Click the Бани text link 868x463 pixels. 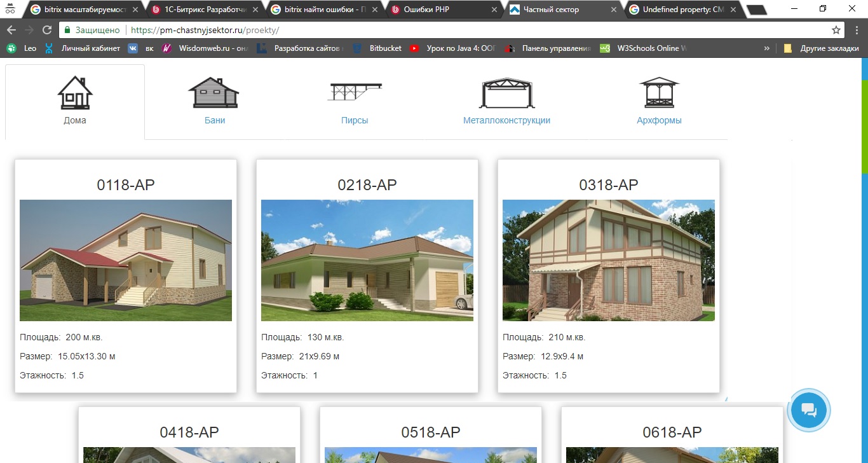[215, 120]
